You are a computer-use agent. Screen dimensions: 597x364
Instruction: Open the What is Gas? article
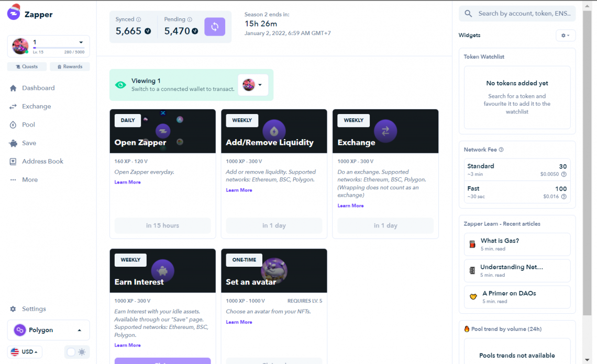pyautogui.click(x=517, y=244)
